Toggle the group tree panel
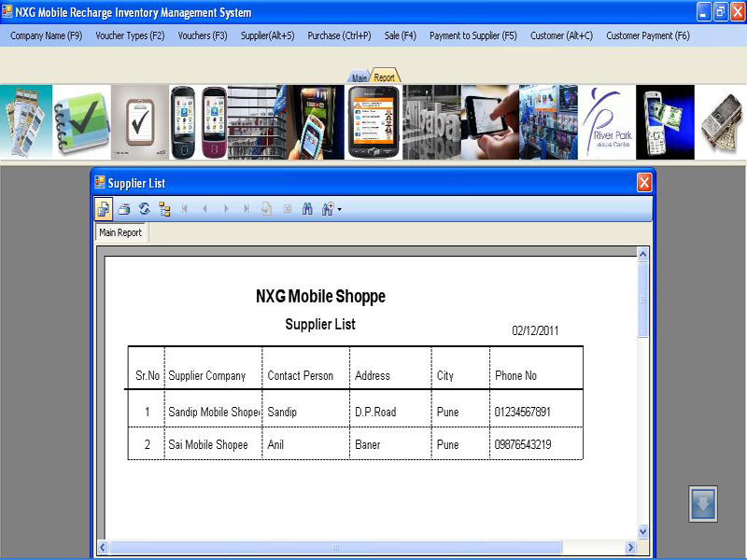 pos(165,209)
